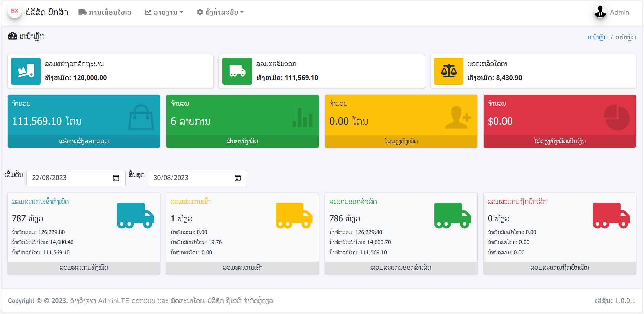The width and height of the screenshot is (644, 314).
Task: Click the yellow ລວມສະແກນເຂົ້າ card title
Action: tap(191, 202)
